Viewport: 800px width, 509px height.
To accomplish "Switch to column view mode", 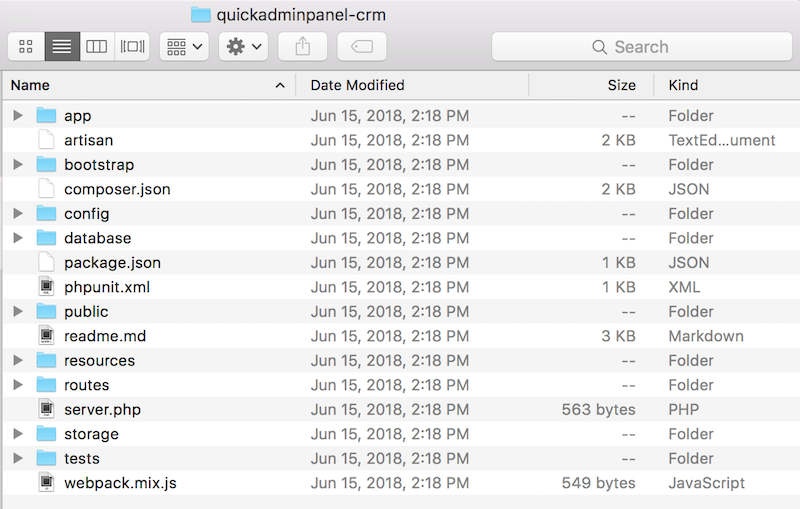I will [97, 46].
